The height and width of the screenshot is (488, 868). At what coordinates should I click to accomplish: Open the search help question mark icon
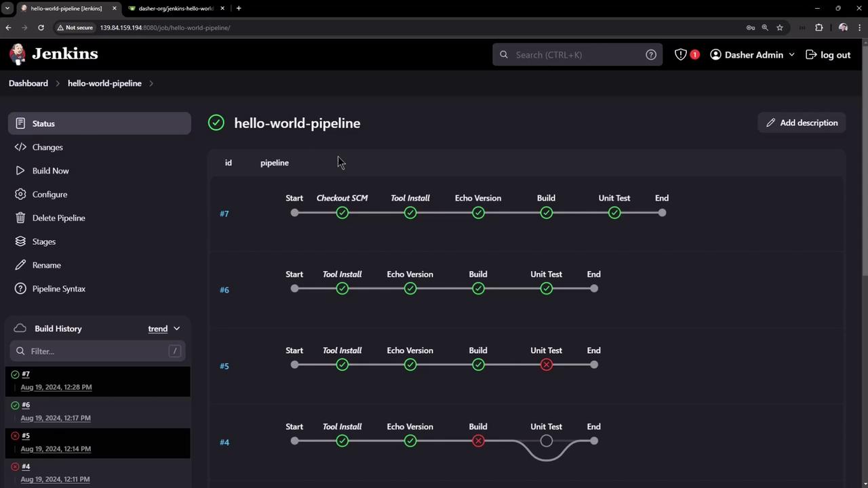[651, 55]
